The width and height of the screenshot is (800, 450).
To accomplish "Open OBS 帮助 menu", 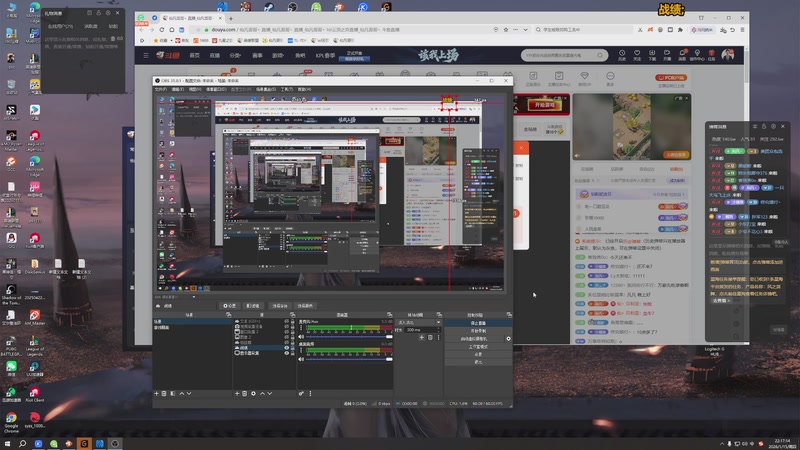I will tap(305, 89).
